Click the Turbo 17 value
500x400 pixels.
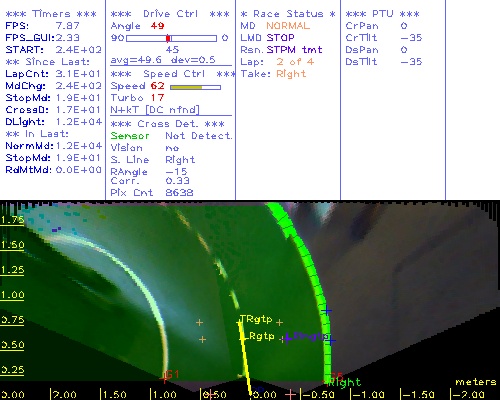157,98
